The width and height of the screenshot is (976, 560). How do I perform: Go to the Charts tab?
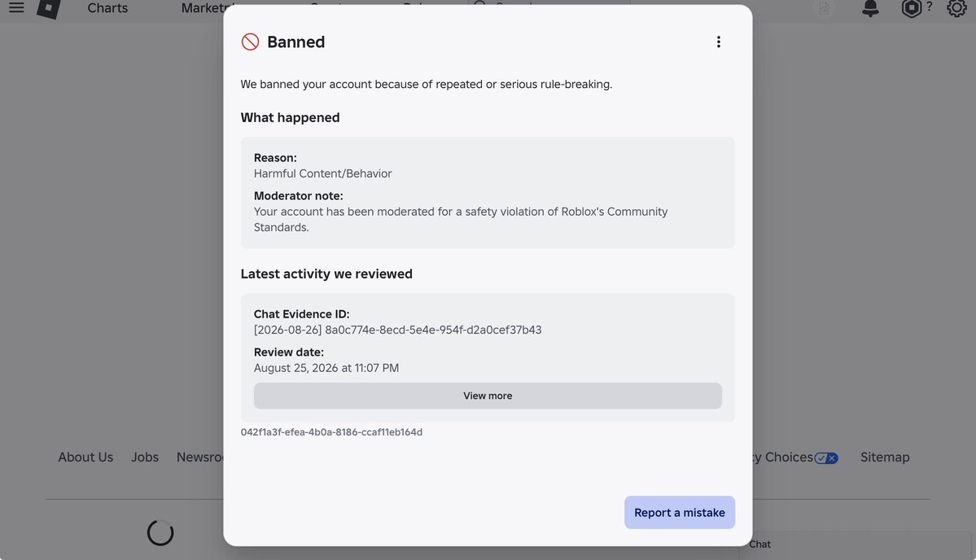[x=107, y=8]
